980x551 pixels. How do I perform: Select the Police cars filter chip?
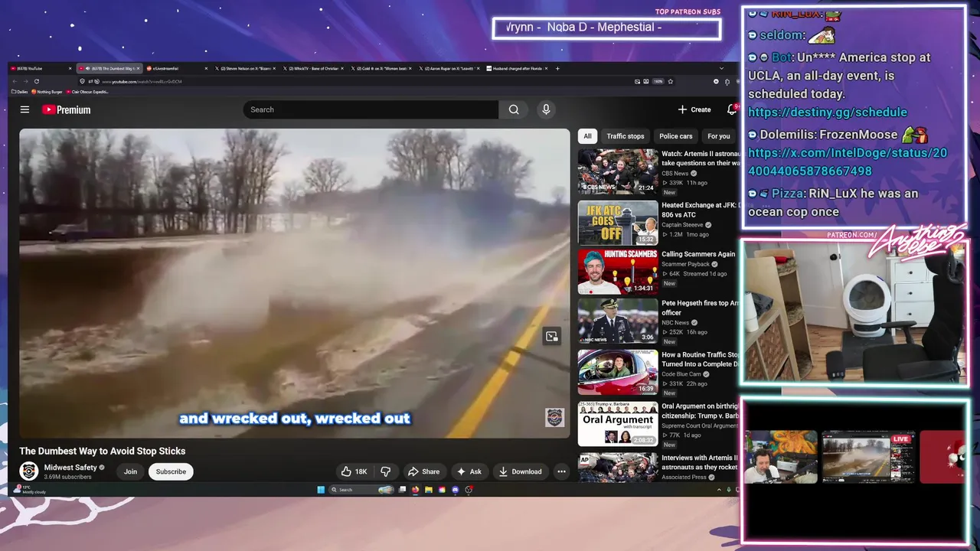(x=675, y=136)
